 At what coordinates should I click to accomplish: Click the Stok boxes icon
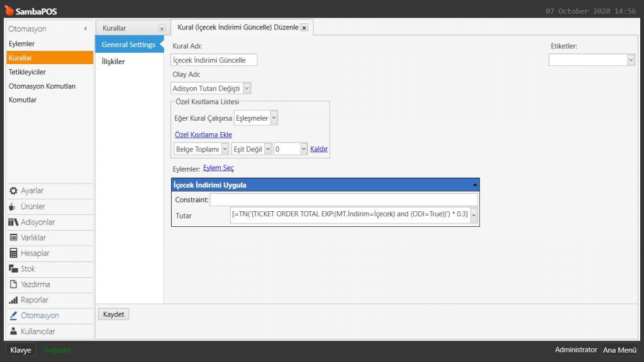tap(13, 269)
